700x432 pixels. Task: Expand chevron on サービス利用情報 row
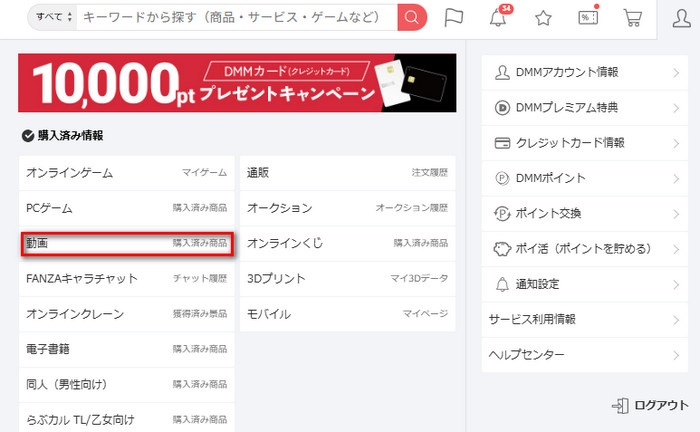click(676, 320)
